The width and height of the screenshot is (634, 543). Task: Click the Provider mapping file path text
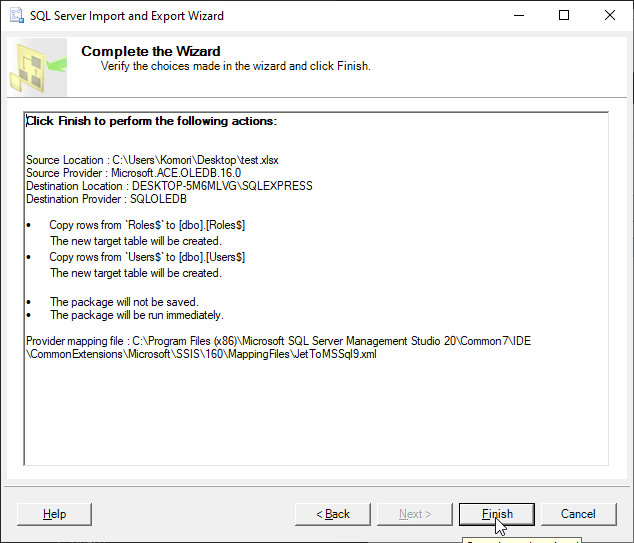pos(278,341)
